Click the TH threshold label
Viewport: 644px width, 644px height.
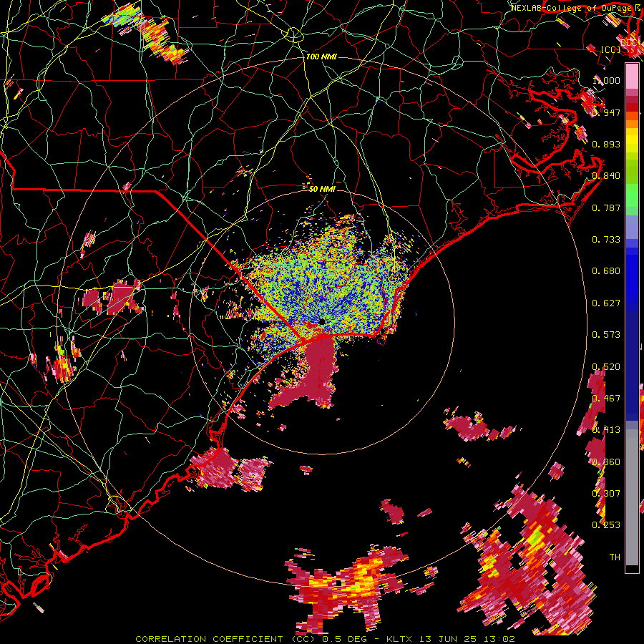click(x=615, y=557)
